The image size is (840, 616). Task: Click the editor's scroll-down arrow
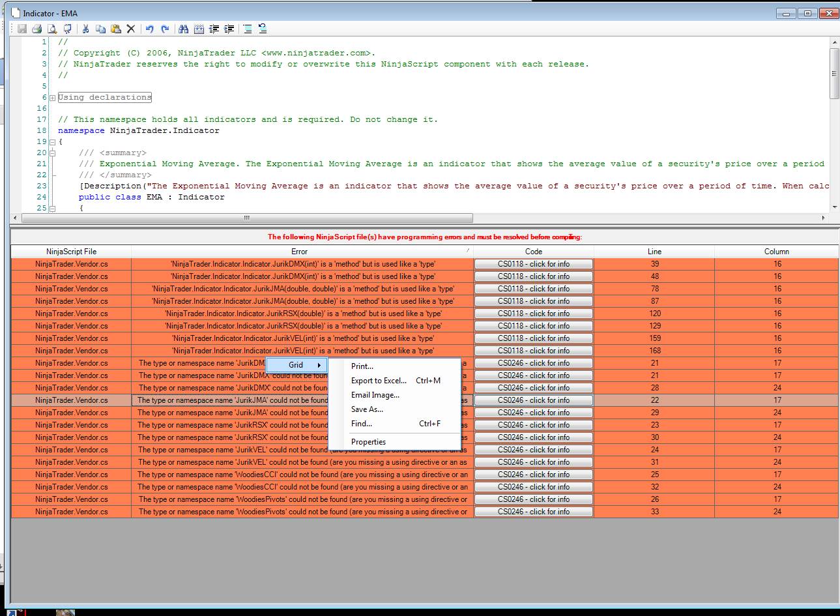tap(834, 208)
